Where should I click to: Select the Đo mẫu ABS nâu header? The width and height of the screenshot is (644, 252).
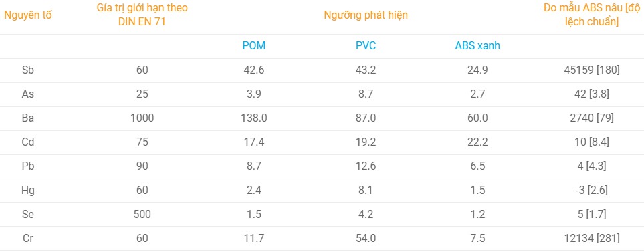pyautogui.click(x=586, y=15)
